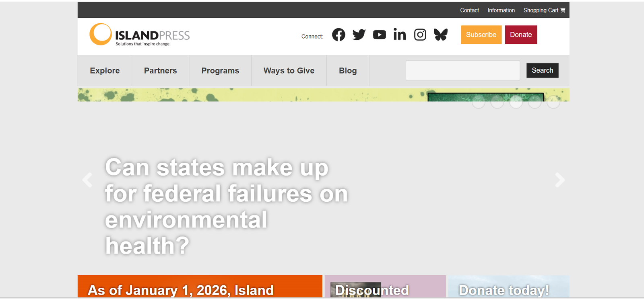Image resolution: width=644 pixels, height=299 pixels.
Task: Open the Instagram icon link
Action: coord(420,35)
